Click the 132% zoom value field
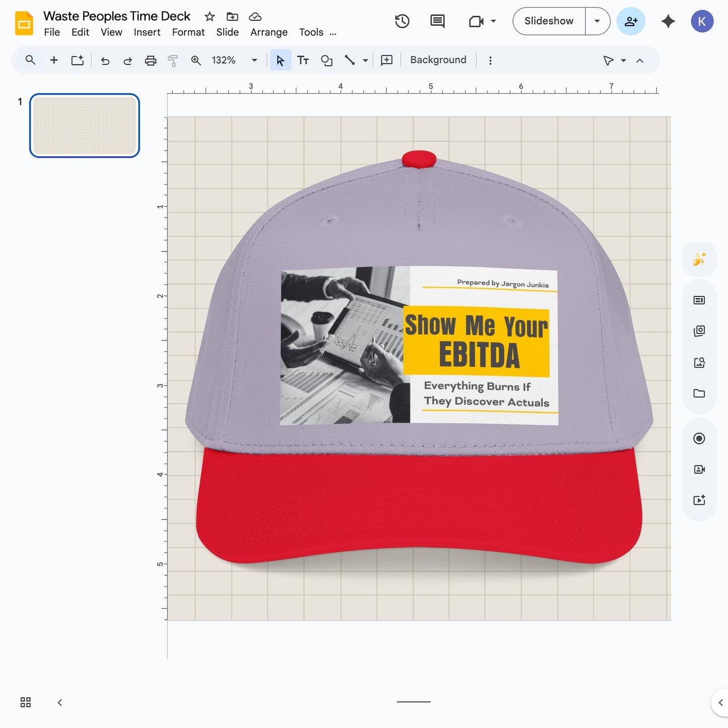This screenshot has height=728, width=728. coord(224,60)
